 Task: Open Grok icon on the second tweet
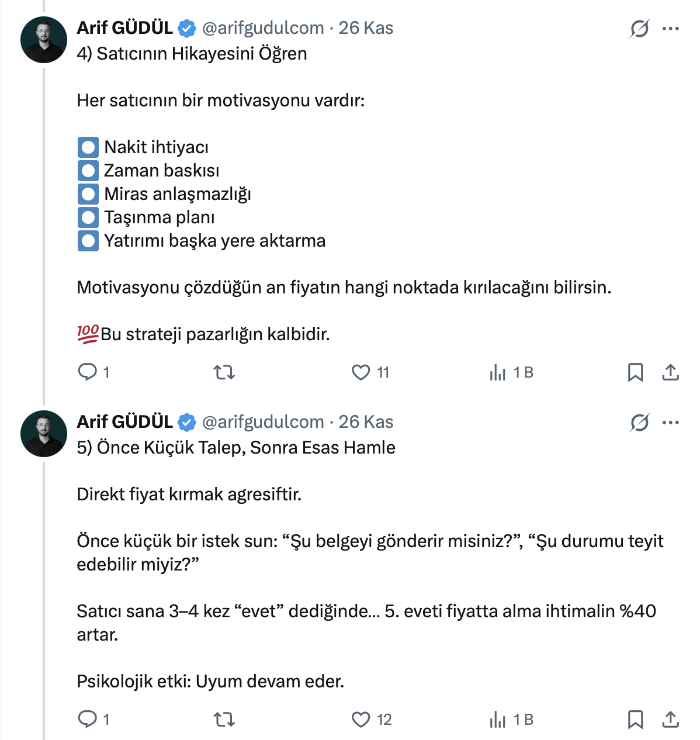[x=639, y=422]
